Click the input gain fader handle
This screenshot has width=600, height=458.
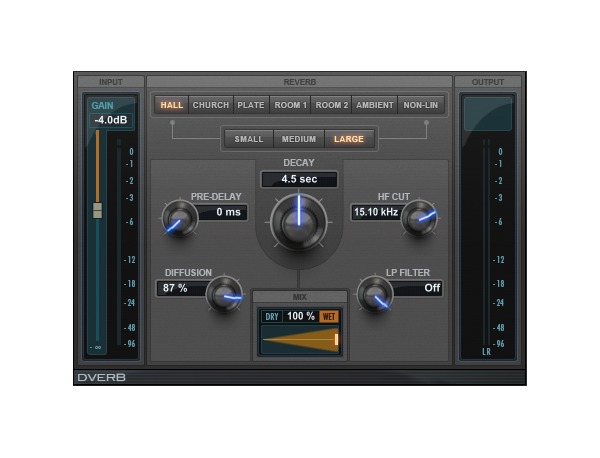click(x=98, y=210)
